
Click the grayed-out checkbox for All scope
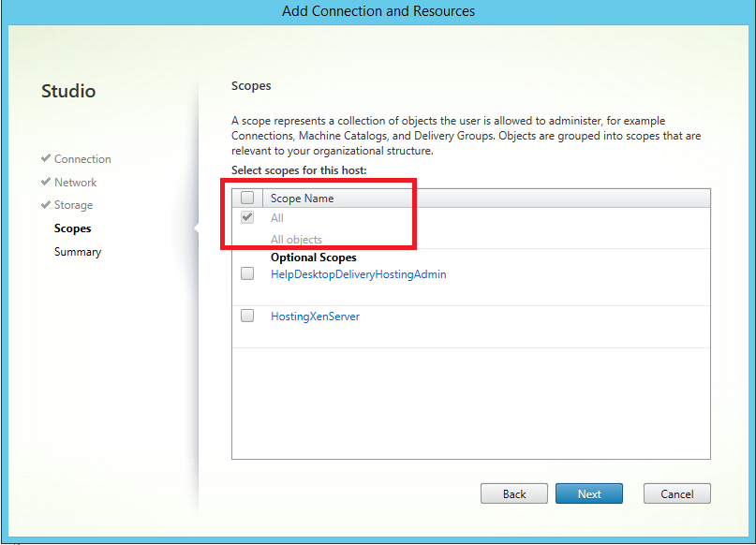(247, 218)
